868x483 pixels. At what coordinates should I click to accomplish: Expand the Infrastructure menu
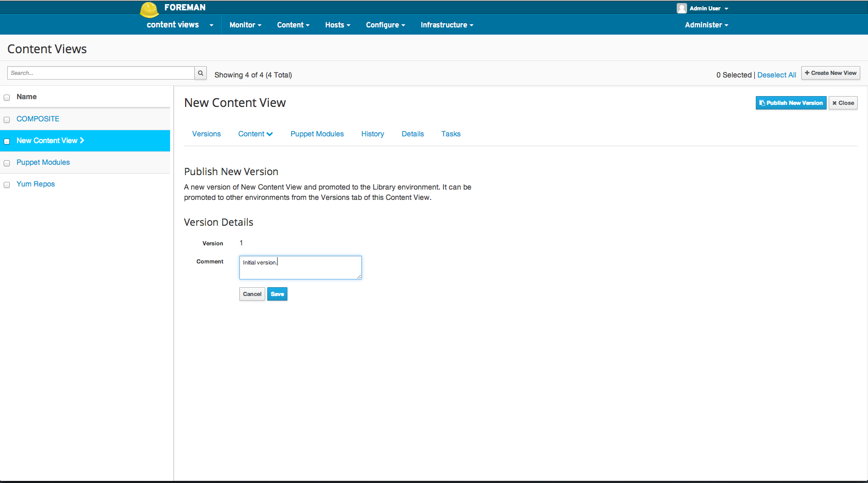447,25
